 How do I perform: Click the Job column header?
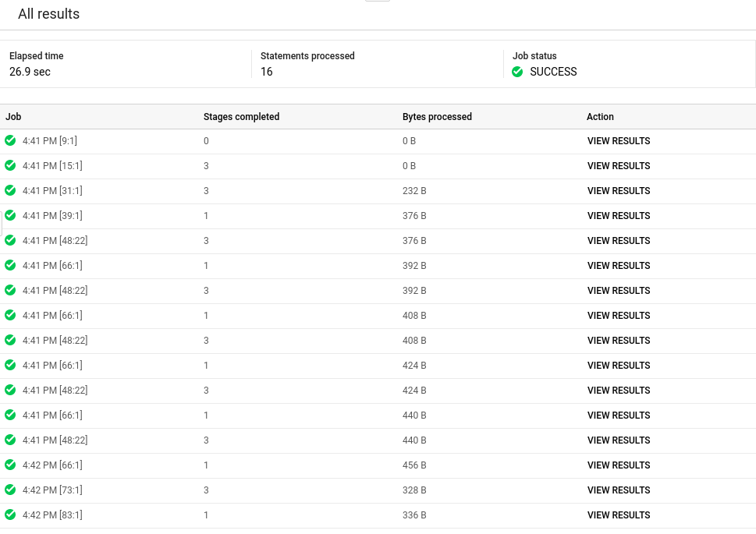tap(13, 117)
